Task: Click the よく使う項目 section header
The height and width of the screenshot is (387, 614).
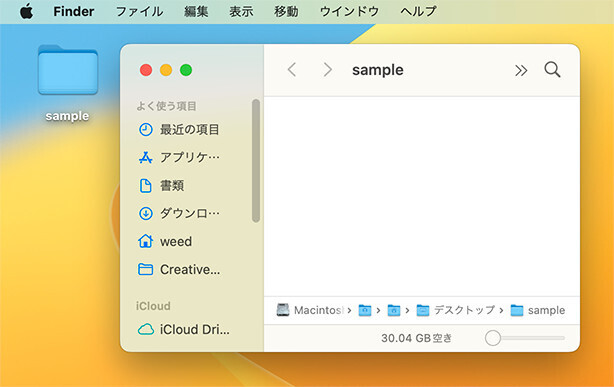Action: click(x=166, y=106)
